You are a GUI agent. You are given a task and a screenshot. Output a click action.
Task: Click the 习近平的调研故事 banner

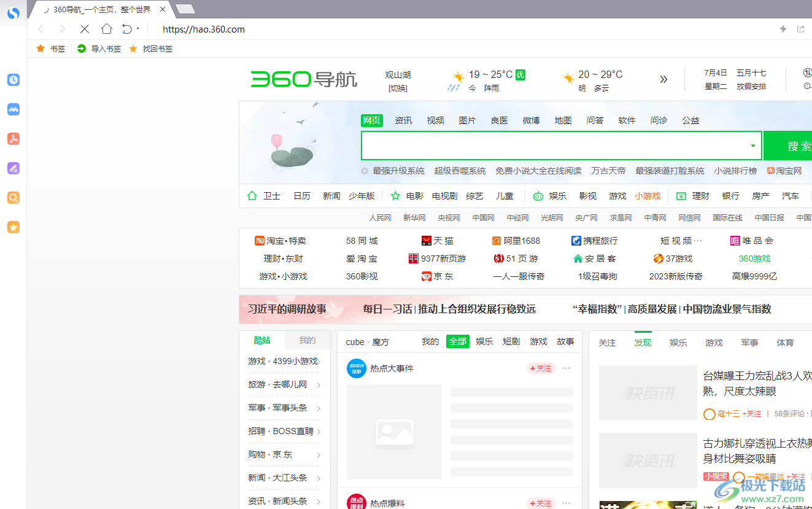click(287, 309)
